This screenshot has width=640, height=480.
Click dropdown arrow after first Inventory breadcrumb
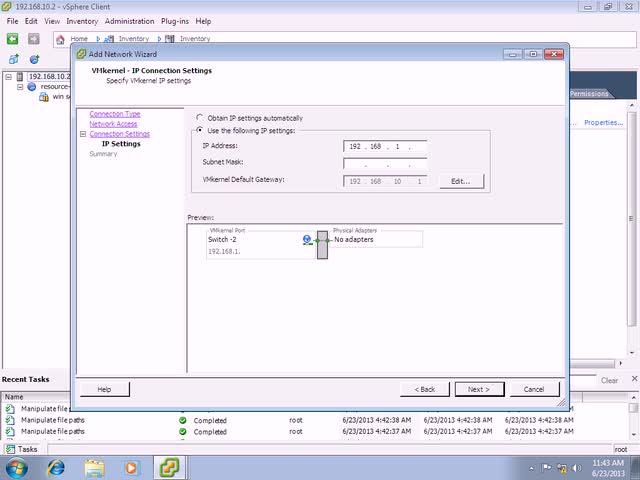(x=159, y=39)
